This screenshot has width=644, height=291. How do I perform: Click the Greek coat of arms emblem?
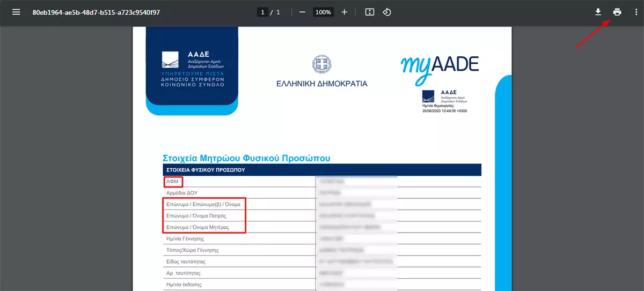pyautogui.click(x=321, y=64)
